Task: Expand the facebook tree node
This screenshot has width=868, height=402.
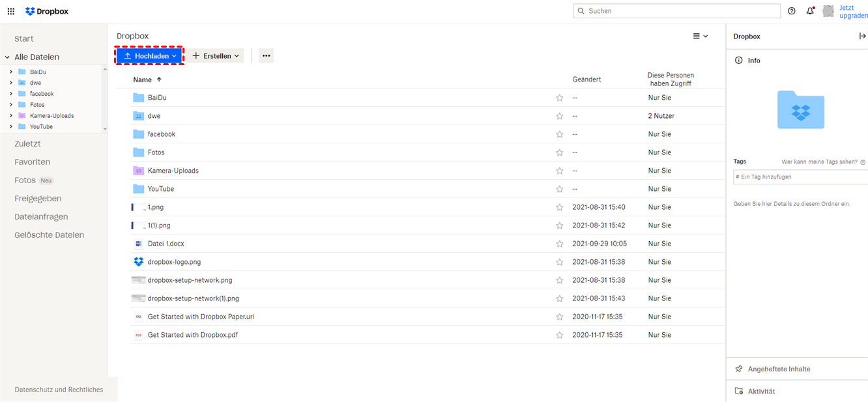Action: pyautogui.click(x=11, y=94)
